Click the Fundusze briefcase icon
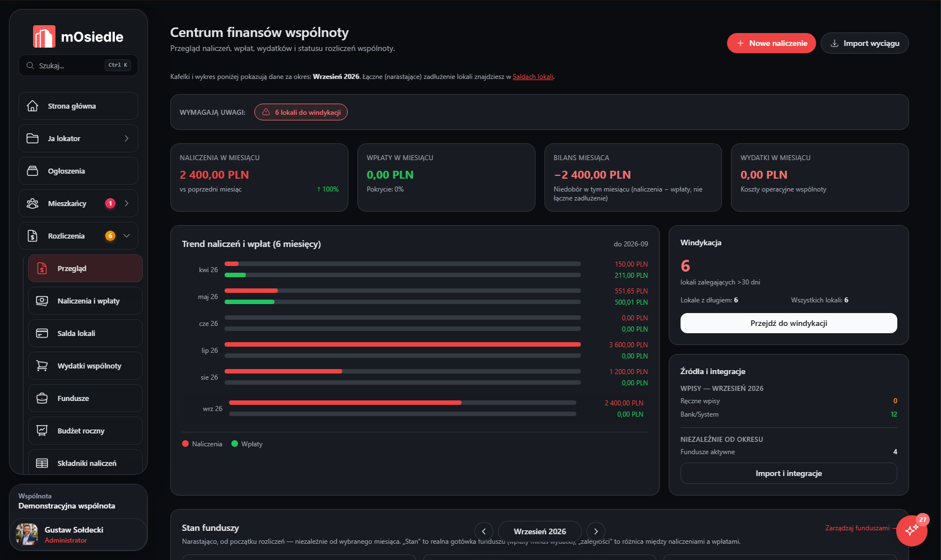Viewport: 941px width, 560px height. click(42, 398)
